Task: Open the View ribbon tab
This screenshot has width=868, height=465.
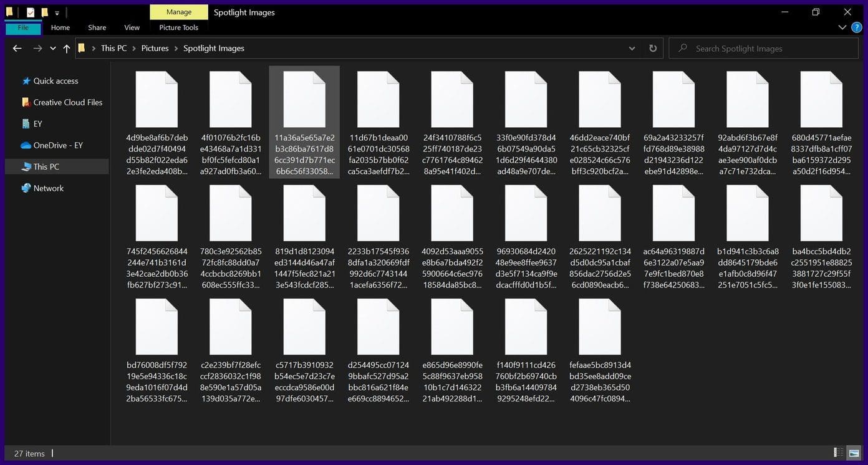Action: tap(132, 27)
